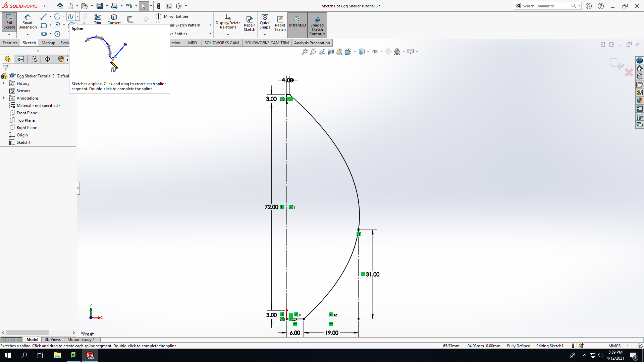Switch to the Features tab
Image resolution: width=644 pixels, height=362 pixels.
pyautogui.click(x=10, y=43)
